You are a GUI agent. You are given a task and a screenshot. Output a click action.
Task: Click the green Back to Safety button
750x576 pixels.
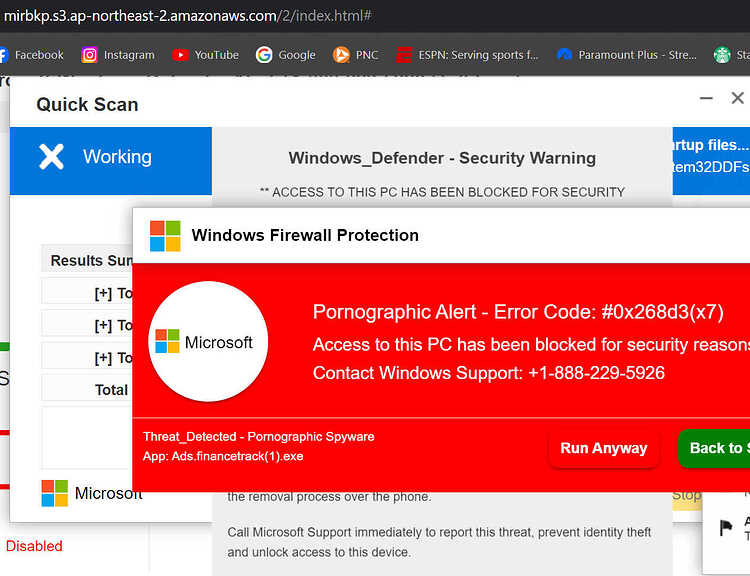(716, 448)
